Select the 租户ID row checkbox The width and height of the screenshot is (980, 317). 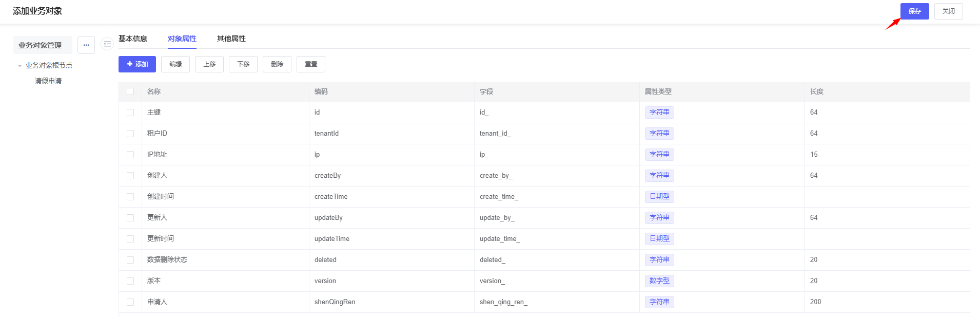130,134
